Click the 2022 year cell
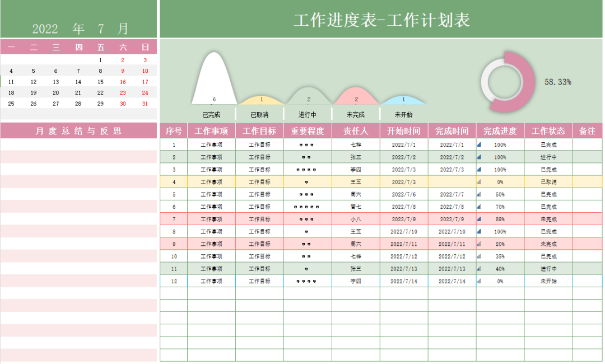This screenshot has width=605, height=364. point(45,29)
